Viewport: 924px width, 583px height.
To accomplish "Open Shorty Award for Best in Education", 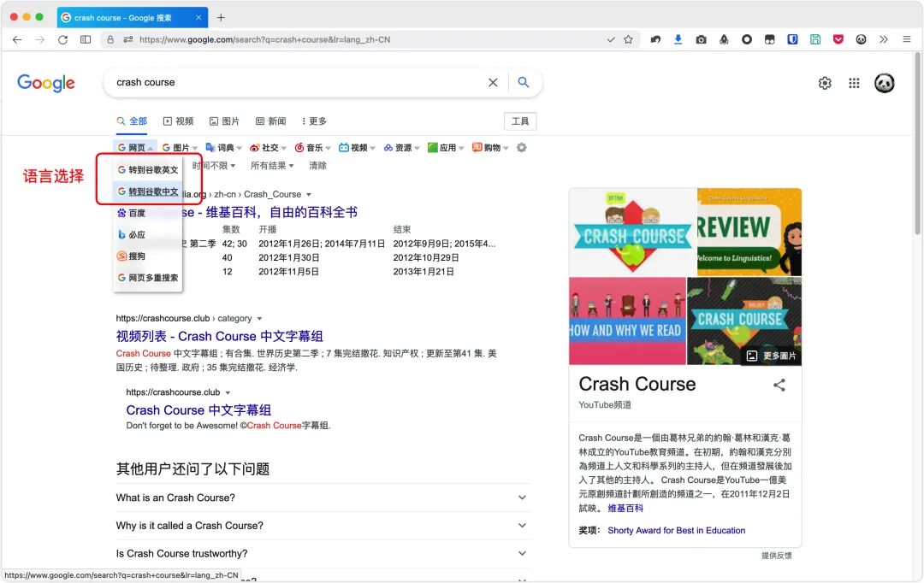I will pos(677,531).
